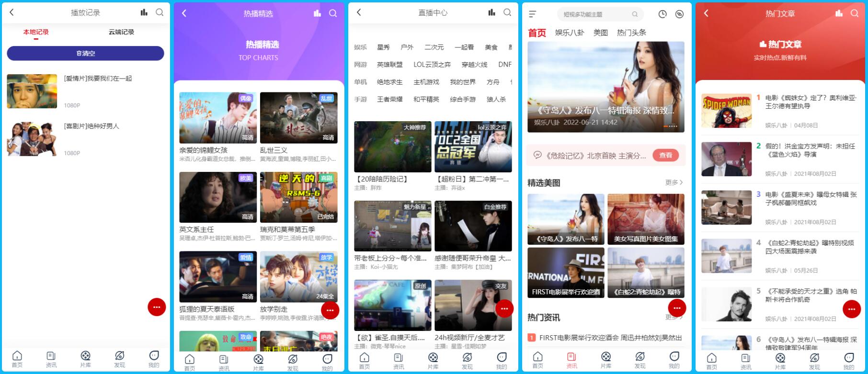The height and width of the screenshot is (374, 868).
Task: Select 本地记录 tab
Action: [36, 32]
